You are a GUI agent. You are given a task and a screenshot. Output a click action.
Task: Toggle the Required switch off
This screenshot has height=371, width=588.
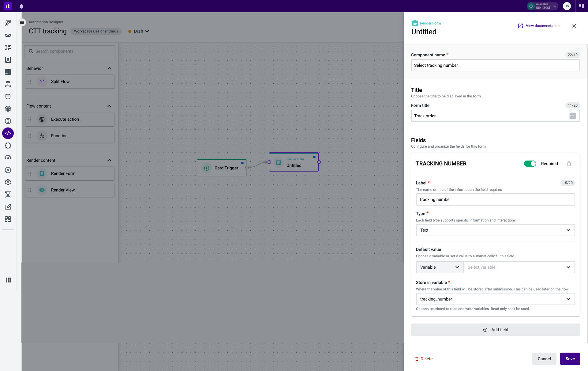pos(530,164)
